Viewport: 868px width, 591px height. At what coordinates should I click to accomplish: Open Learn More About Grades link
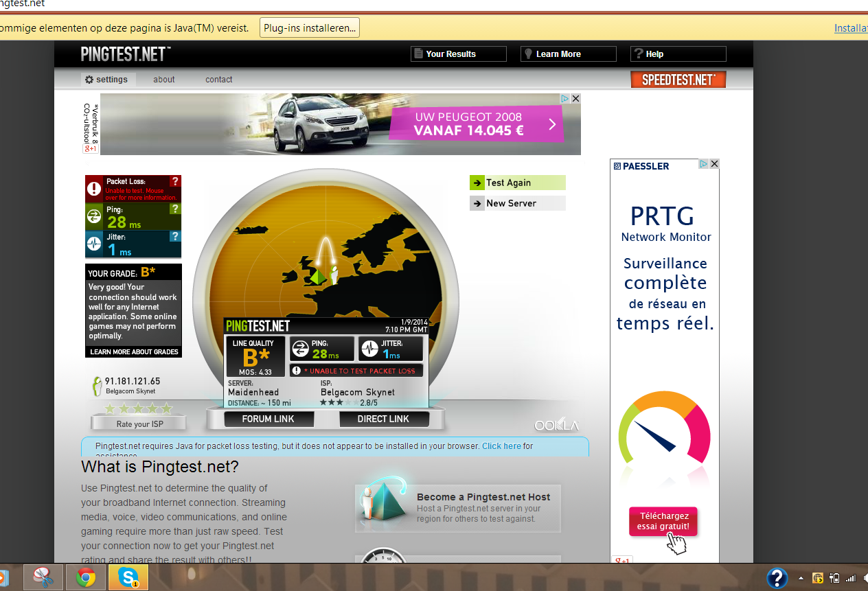coord(135,352)
